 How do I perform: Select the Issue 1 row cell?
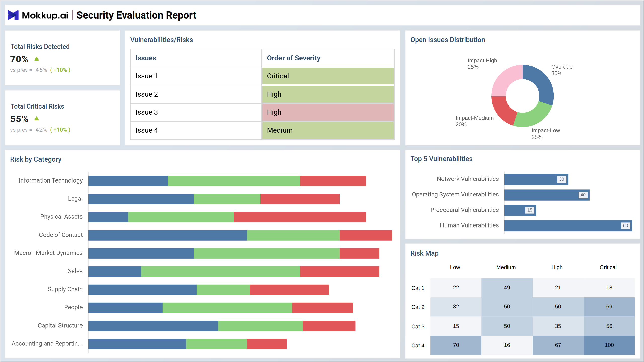196,76
